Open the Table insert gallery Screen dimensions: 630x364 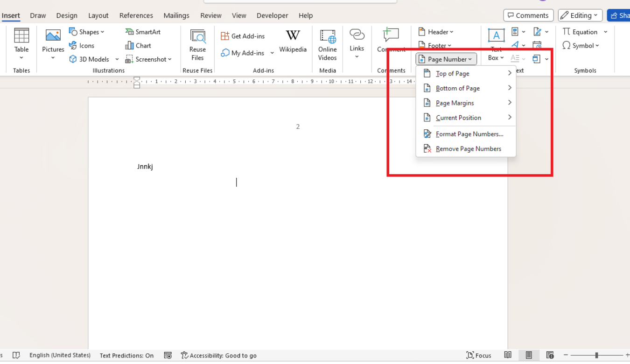(21, 44)
